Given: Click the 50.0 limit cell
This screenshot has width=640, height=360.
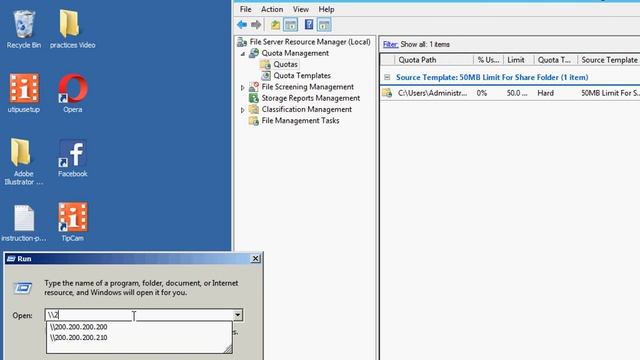Looking at the screenshot, I should click(x=517, y=93).
